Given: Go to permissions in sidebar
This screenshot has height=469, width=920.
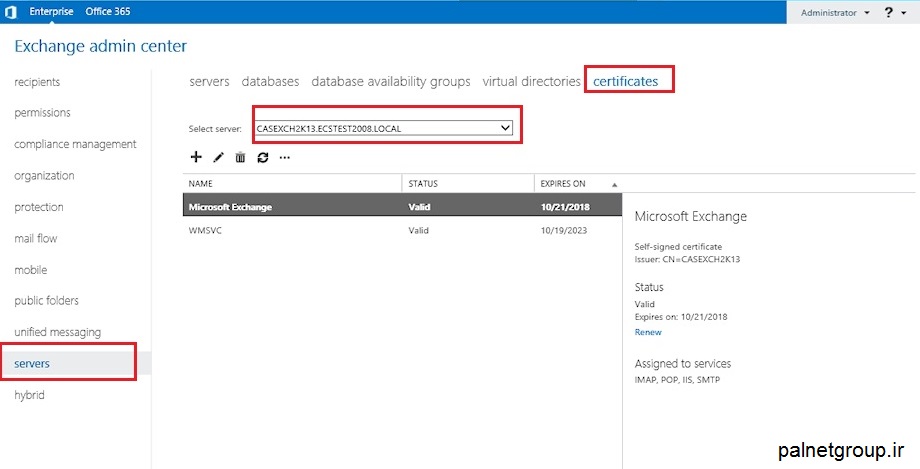Looking at the screenshot, I should click(x=42, y=113).
